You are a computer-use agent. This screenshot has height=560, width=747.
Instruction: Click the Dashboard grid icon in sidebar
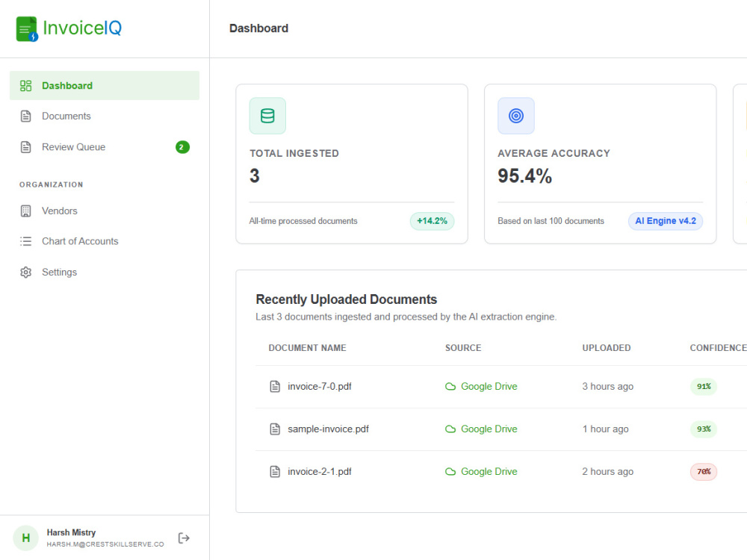coord(25,86)
